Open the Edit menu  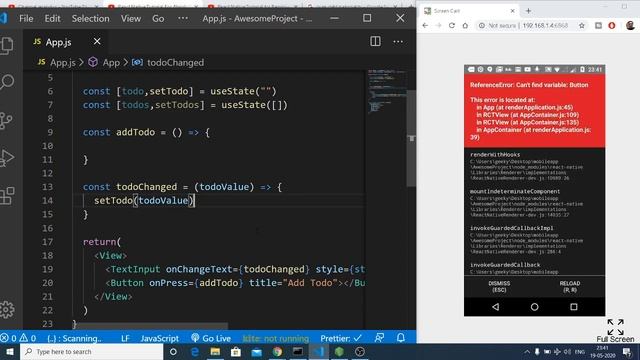pyautogui.click(x=52, y=18)
